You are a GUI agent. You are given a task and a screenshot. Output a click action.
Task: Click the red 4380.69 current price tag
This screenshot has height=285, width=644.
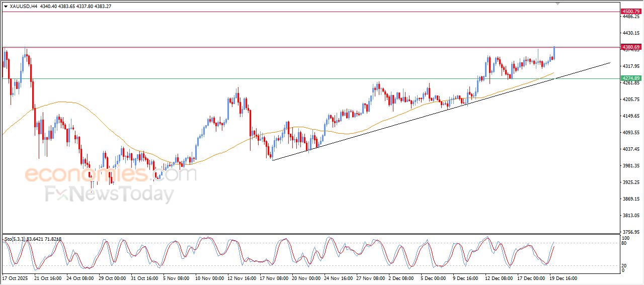point(630,47)
